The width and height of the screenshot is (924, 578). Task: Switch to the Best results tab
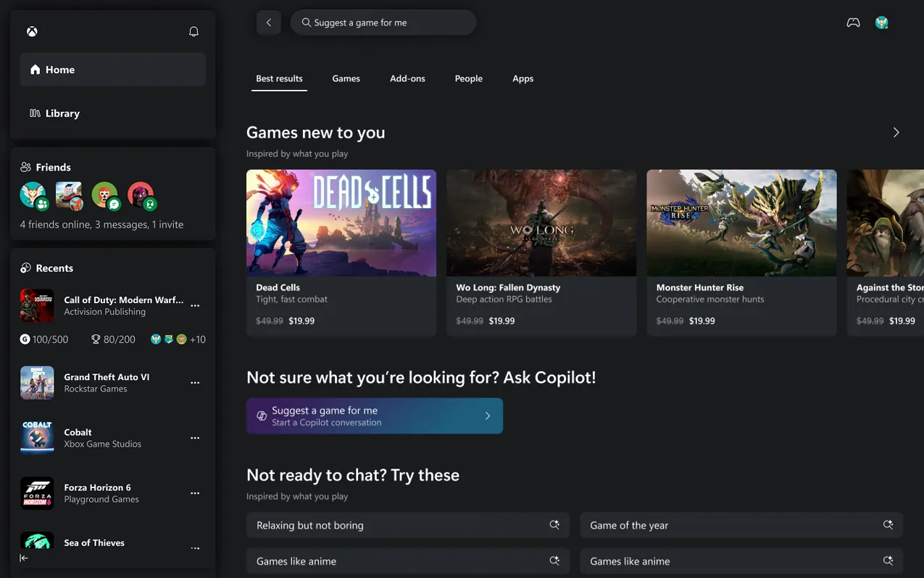279,78
